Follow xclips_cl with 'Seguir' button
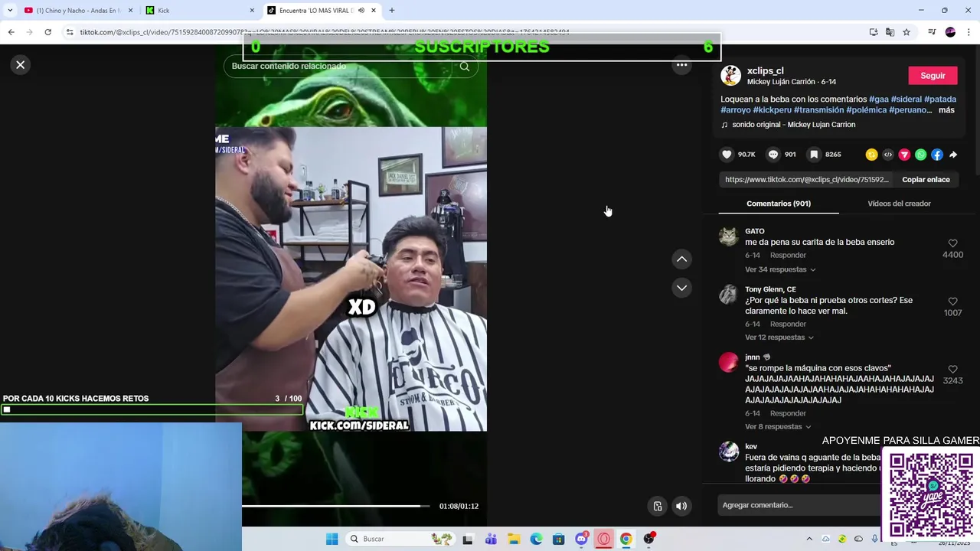This screenshot has width=980, height=551. tap(933, 76)
